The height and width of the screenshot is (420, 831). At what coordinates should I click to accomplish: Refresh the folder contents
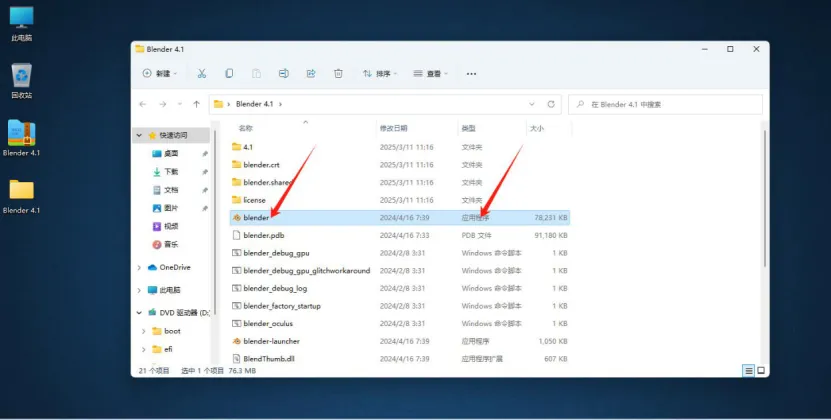551,104
